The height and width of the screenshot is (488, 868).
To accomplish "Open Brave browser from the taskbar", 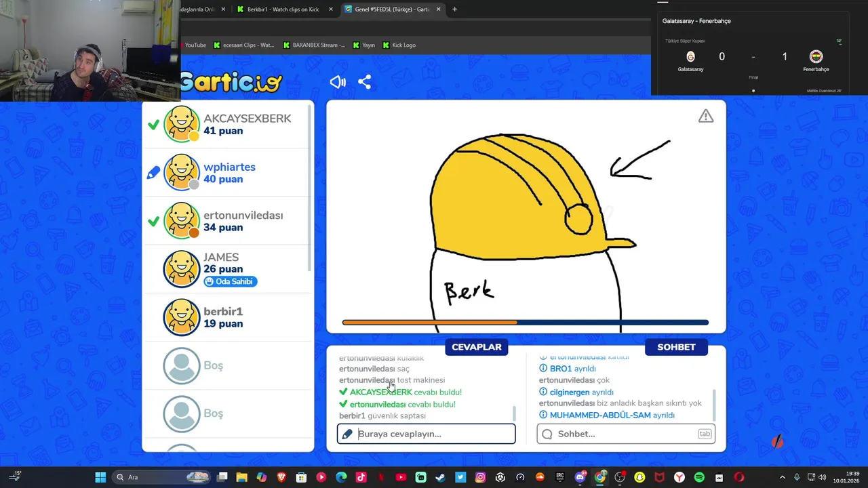I will pyautogui.click(x=281, y=477).
